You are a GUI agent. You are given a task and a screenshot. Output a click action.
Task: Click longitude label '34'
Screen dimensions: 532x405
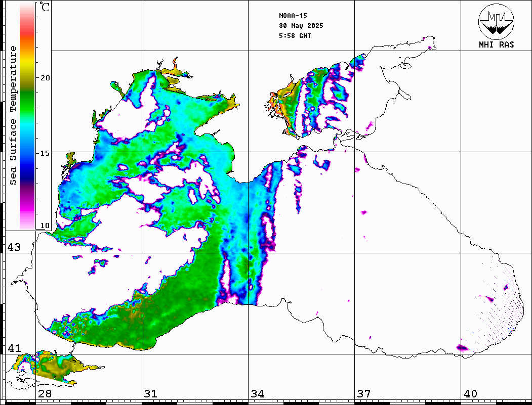257,393
